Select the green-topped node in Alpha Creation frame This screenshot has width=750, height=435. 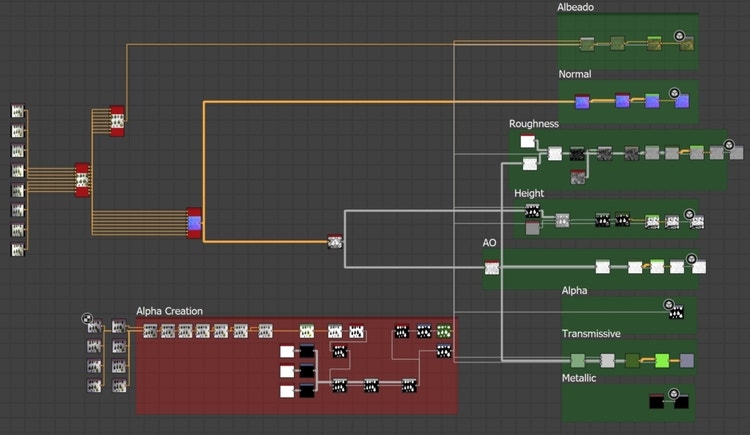pyautogui.click(x=307, y=331)
